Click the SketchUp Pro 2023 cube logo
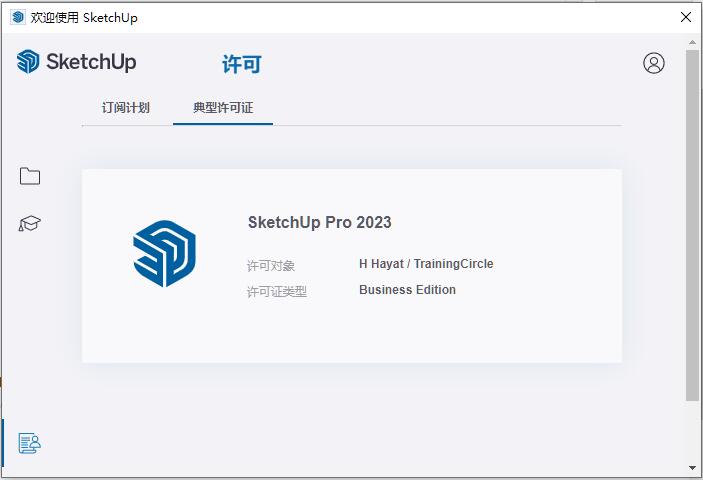Image resolution: width=703 pixels, height=480 pixels. point(165,253)
